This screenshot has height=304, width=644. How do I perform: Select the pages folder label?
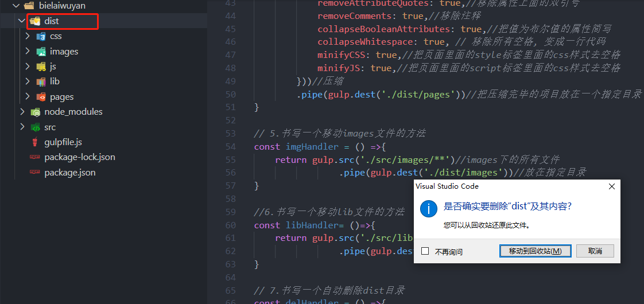(x=62, y=98)
